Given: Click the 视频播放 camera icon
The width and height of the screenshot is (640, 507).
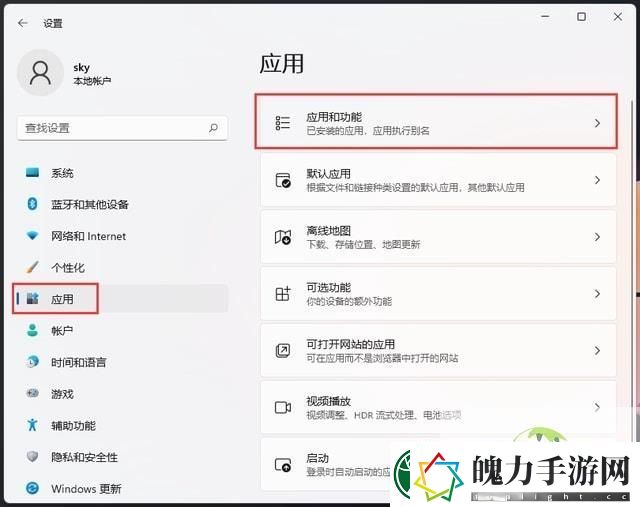Looking at the screenshot, I should [282, 407].
